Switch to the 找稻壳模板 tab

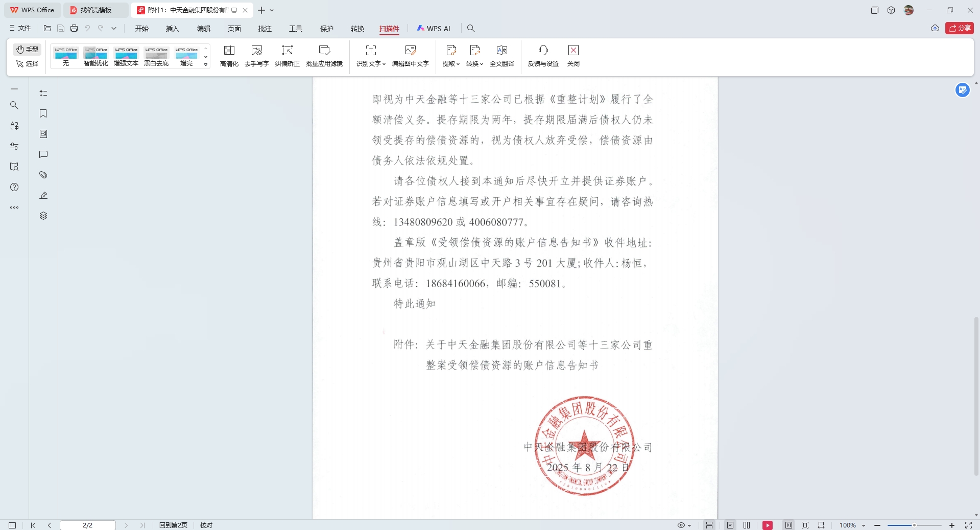(96, 10)
